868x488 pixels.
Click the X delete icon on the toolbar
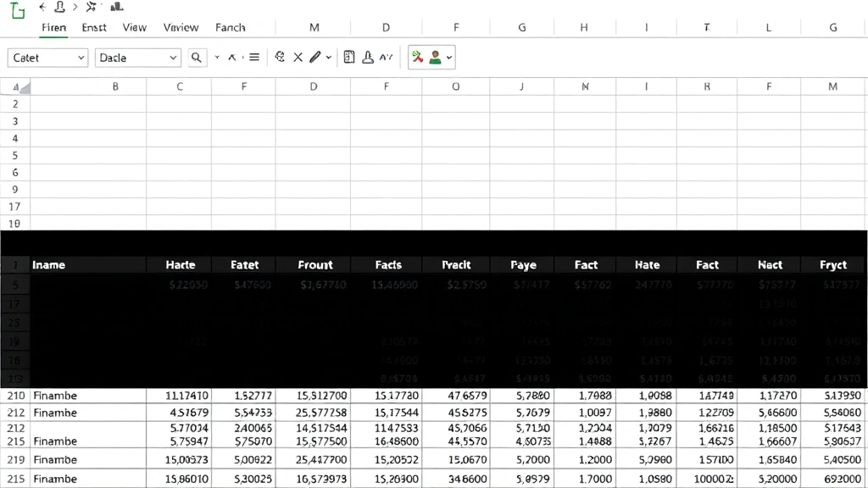click(298, 58)
